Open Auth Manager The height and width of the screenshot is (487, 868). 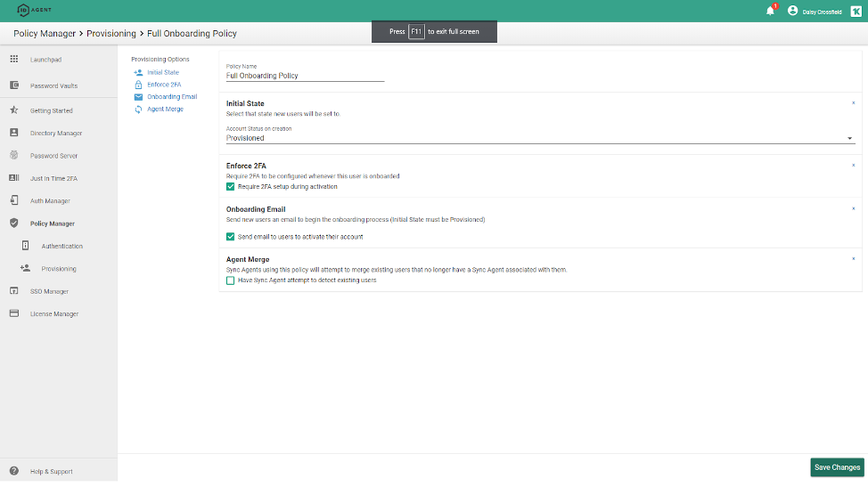pyautogui.click(x=50, y=201)
